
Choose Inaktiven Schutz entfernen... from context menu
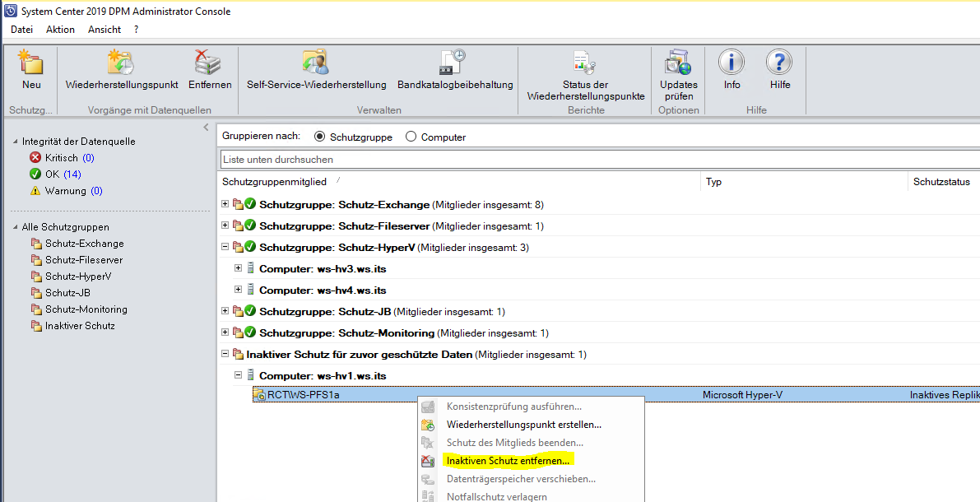[x=509, y=461]
